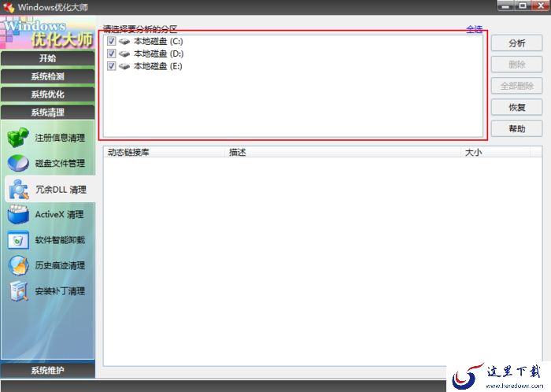The width and height of the screenshot is (551, 392).
Task: Expand the 开始 sidebar section
Action: click(48, 58)
